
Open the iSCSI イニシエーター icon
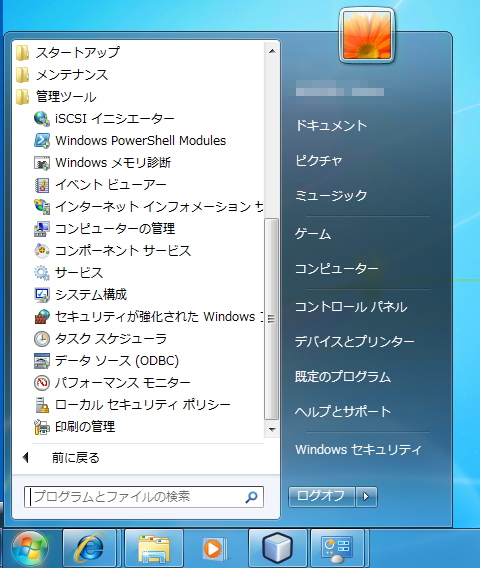[x=42, y=118]
